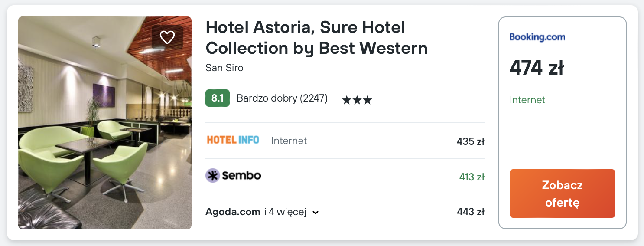
Task: Select the Sembo 413 zł price
Action: [472, 177]
